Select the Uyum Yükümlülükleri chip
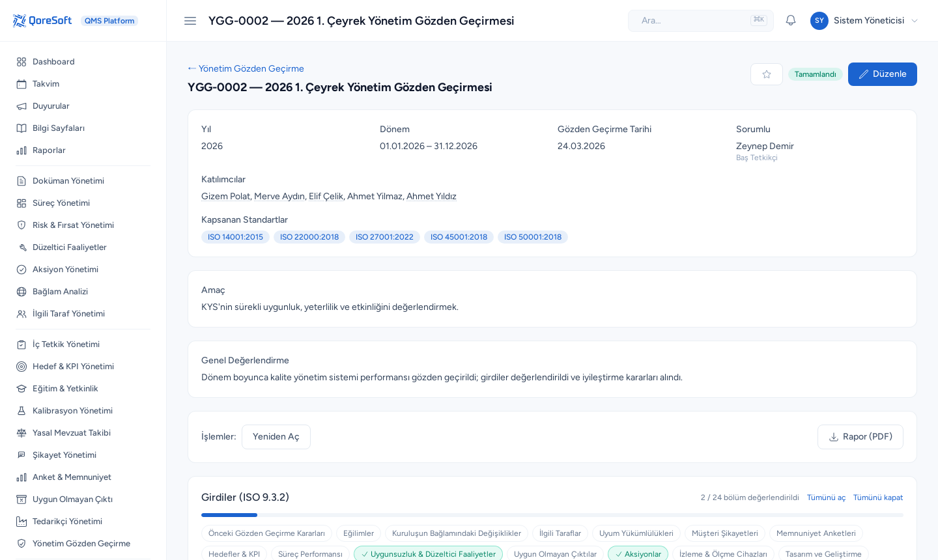Image resolution: width=938 pixels, height=560 pixels. 636,533
